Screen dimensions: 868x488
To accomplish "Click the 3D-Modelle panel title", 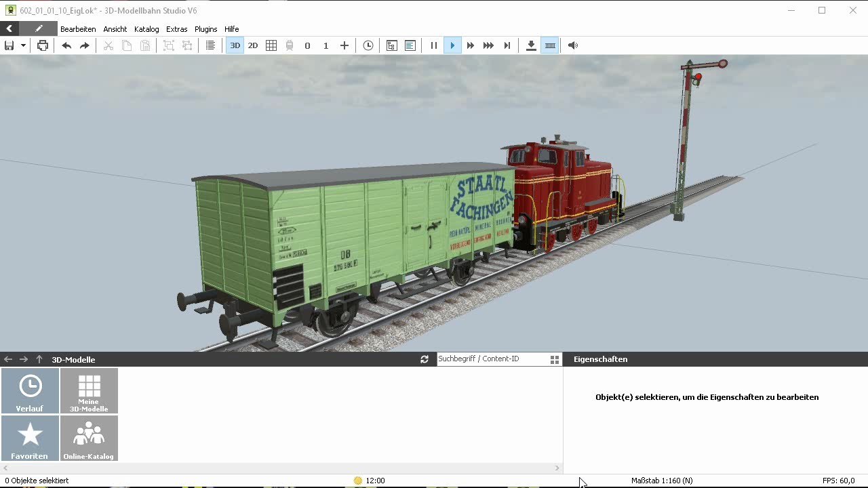I will coord(73,360).
